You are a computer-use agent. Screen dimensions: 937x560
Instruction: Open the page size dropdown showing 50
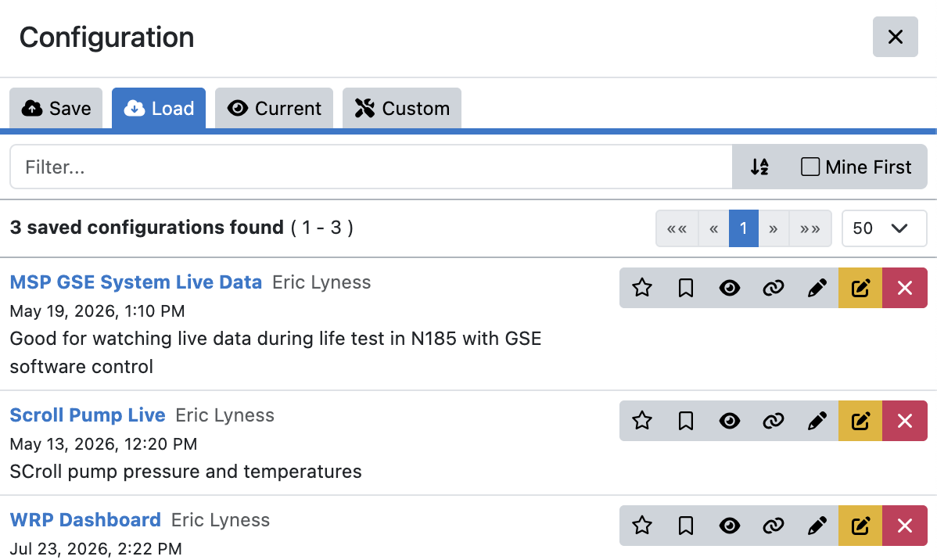tap(884, 228)
